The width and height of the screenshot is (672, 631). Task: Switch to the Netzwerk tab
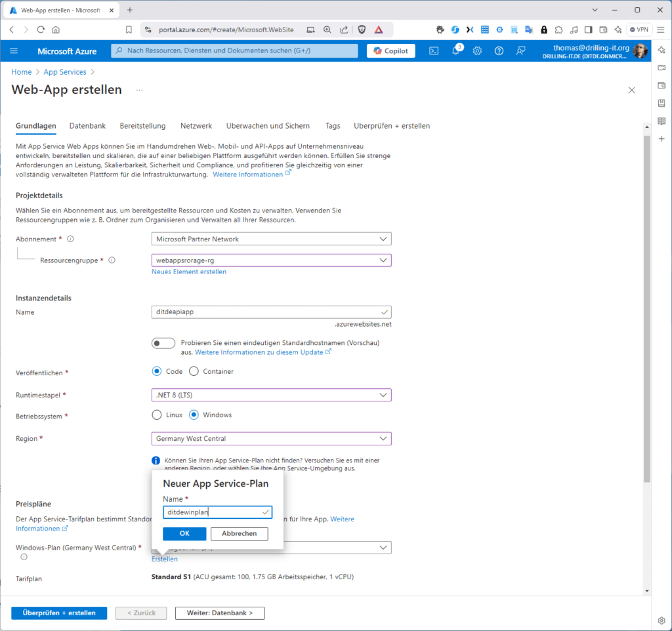pos(196,126)
